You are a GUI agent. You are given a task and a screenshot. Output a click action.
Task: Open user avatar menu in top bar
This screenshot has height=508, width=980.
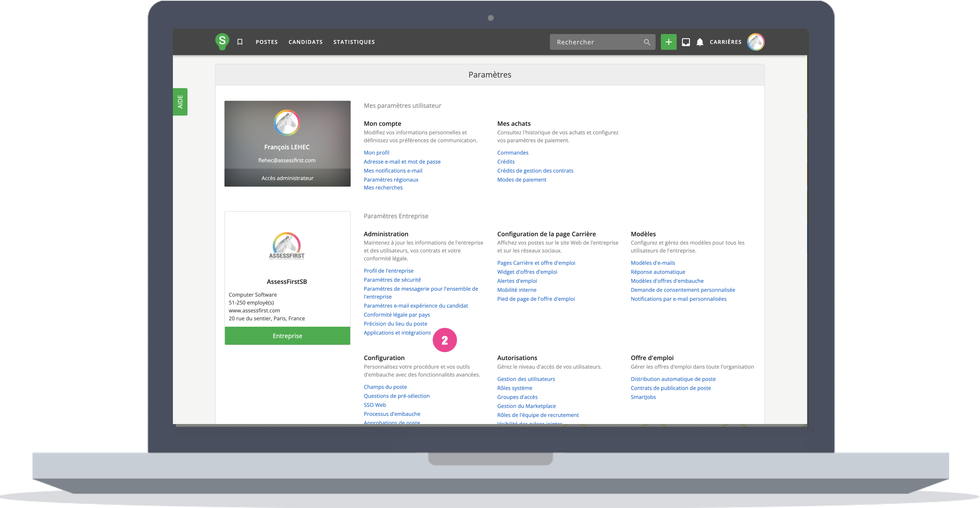point(756,42)
